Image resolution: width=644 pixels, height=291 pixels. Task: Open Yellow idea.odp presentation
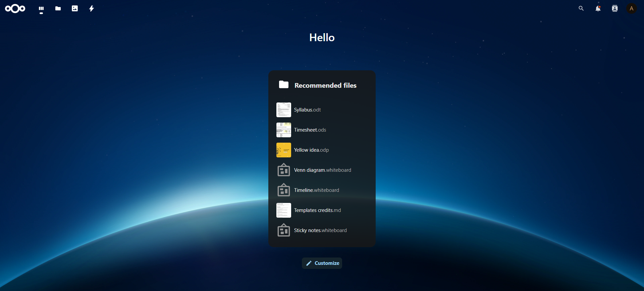point(311,150)
